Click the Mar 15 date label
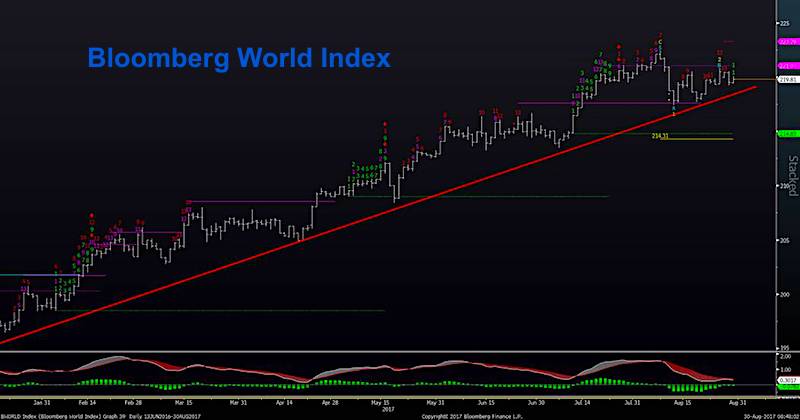The height and width of the screenshot is (420, 800). point(183,403)
